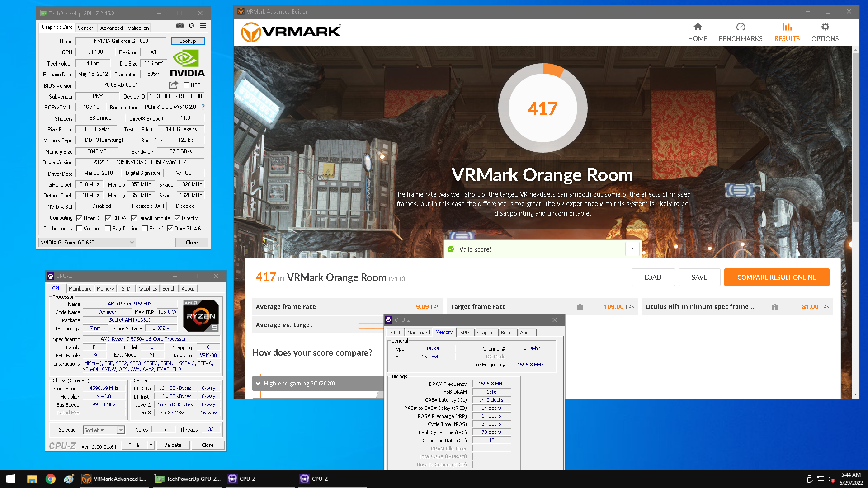
Task: Toggle the Ray Tracing checkbox
Action: [x=108, y=229]
